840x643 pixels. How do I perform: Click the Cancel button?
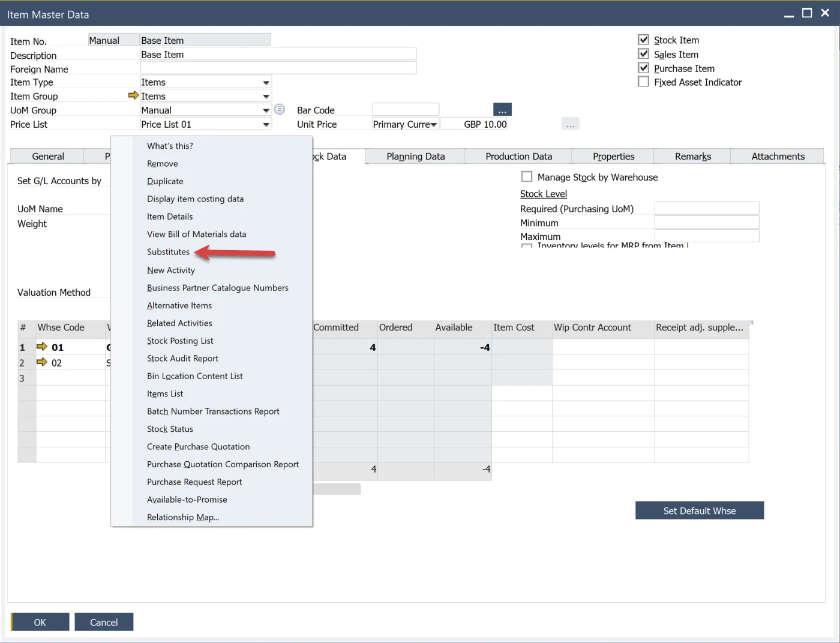(104, 622)
